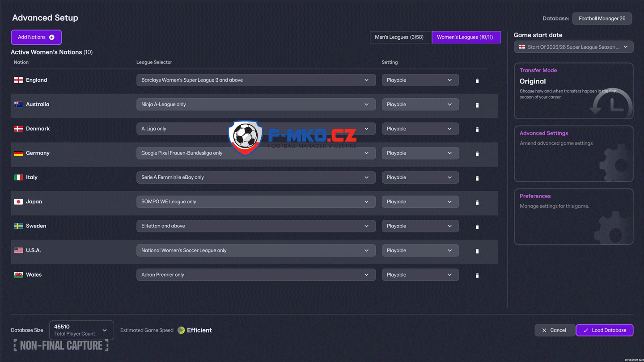
Task: Delete the Sweden nation row
Action: tap(477, 227)
